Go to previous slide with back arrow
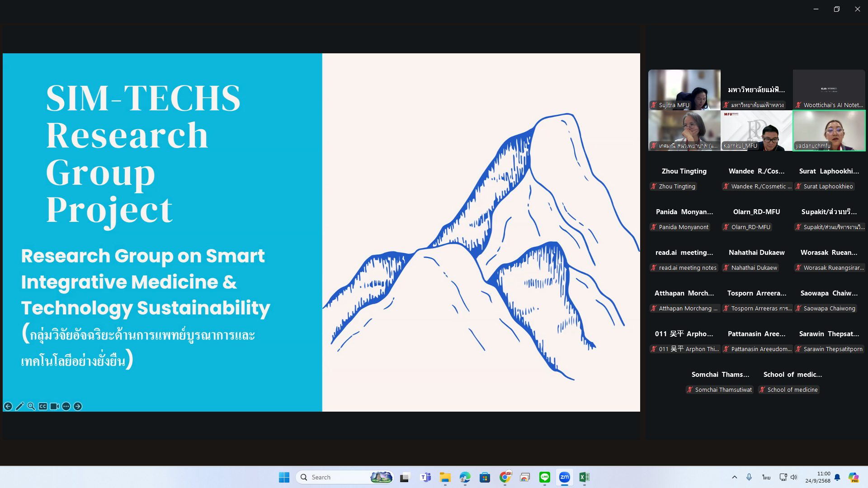The width and height of the screenshot is (868, 488). coord(8,406)
